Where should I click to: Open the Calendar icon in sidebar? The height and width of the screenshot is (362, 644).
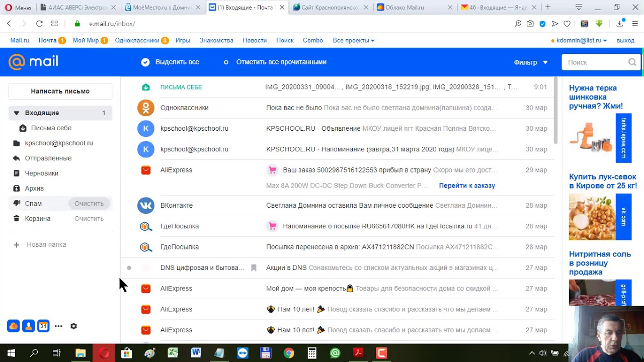point(43,326)
